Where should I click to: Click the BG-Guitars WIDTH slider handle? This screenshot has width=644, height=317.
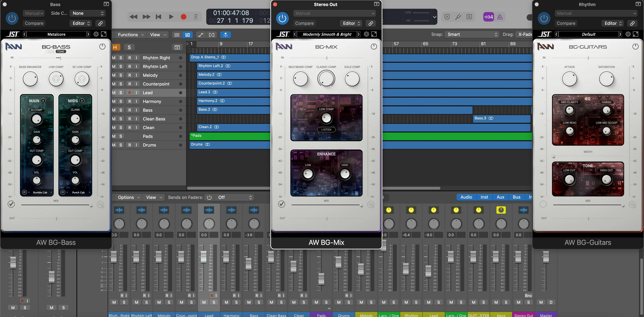553,156
